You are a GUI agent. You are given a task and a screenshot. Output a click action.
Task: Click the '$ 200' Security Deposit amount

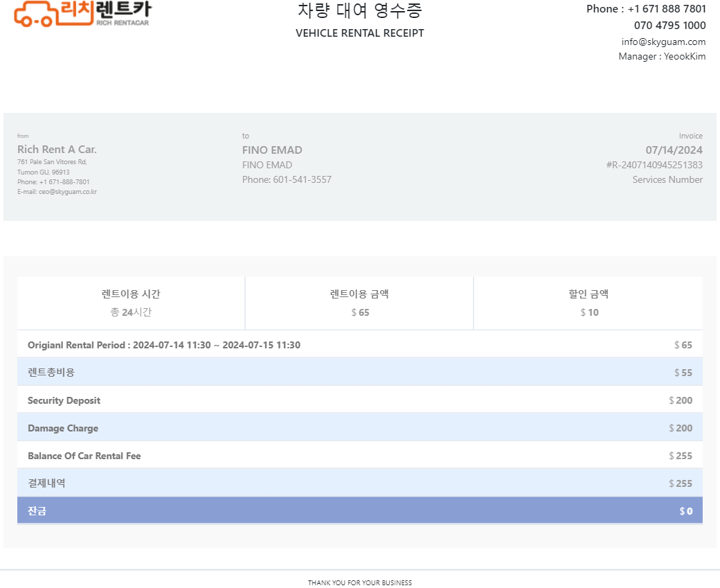tap(681, 400)
